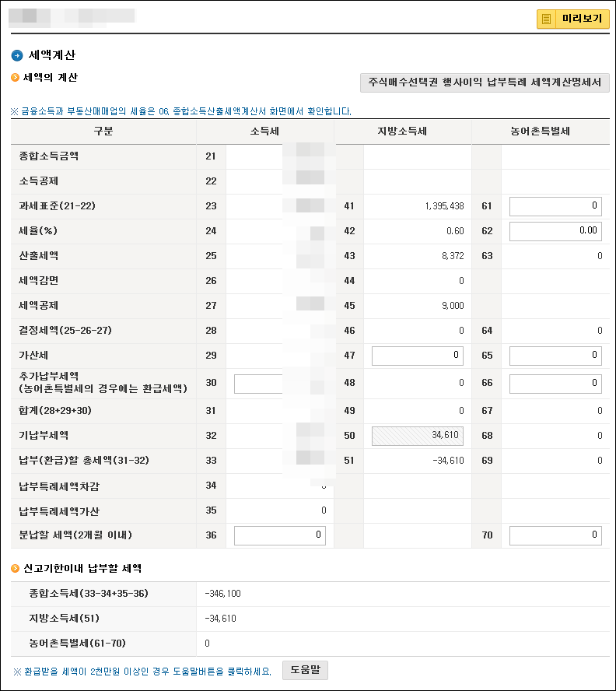The height and width of the screenshot is (691, 616).
Task: Focus input field number 61 농어촌특별세 과세표준
Action: click(x=555, y=206)
